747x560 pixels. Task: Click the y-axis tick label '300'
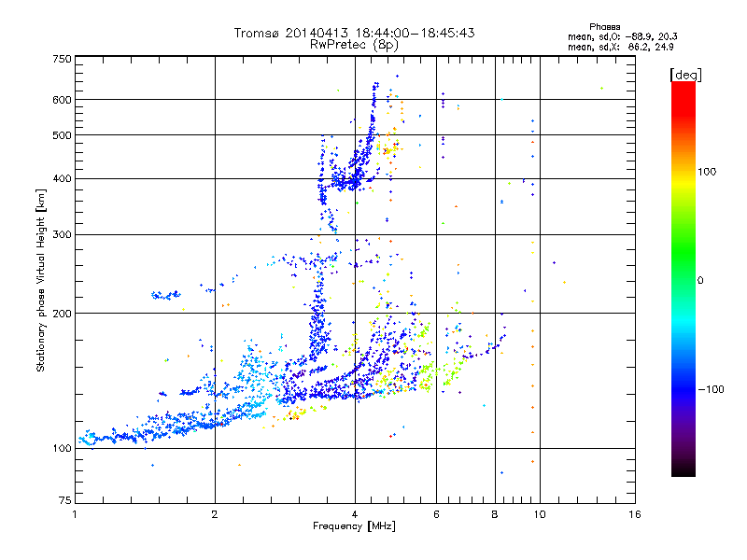[x=62, y=235]
